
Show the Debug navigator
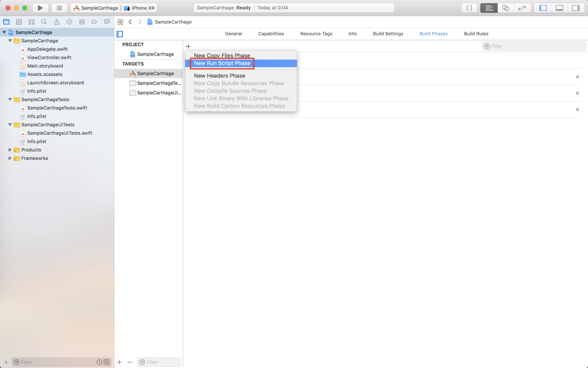tap(82, 22)
